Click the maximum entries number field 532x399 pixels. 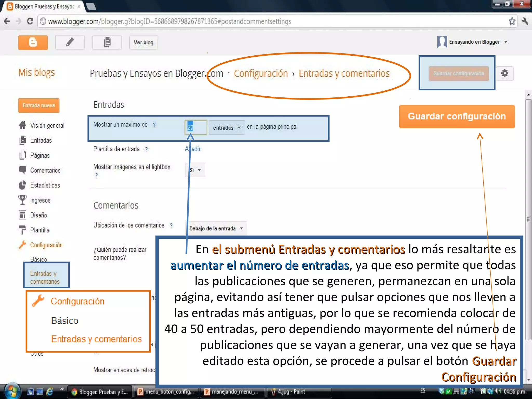(196, 127)
